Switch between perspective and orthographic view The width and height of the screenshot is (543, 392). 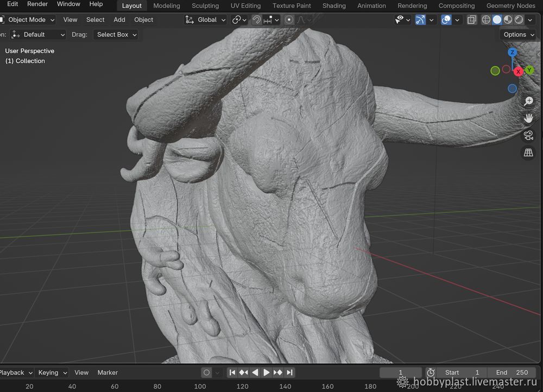[x=528, y=153]
